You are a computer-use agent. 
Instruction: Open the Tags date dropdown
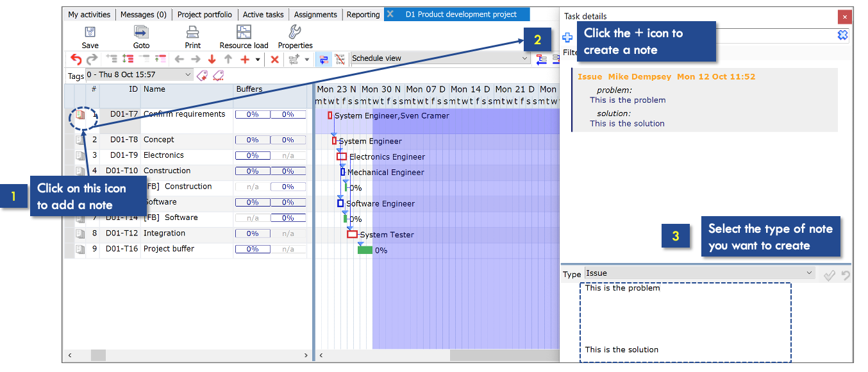(138, 75)
